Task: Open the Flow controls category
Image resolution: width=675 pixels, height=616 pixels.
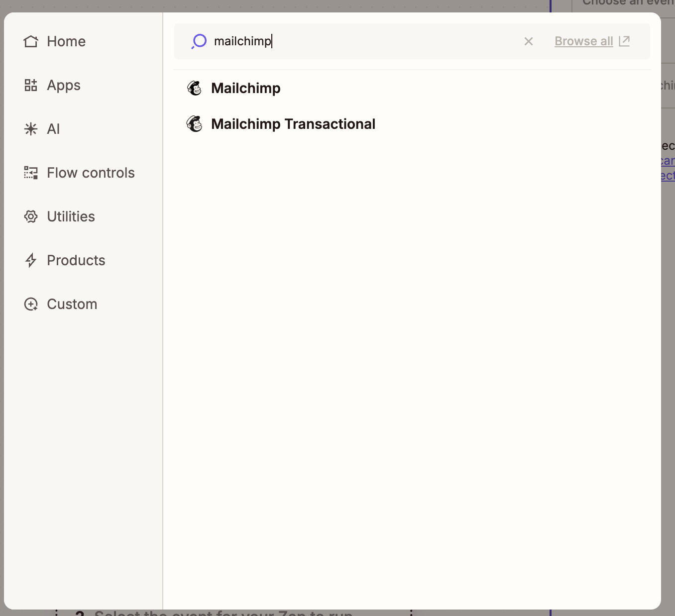Action: [91, 173]
